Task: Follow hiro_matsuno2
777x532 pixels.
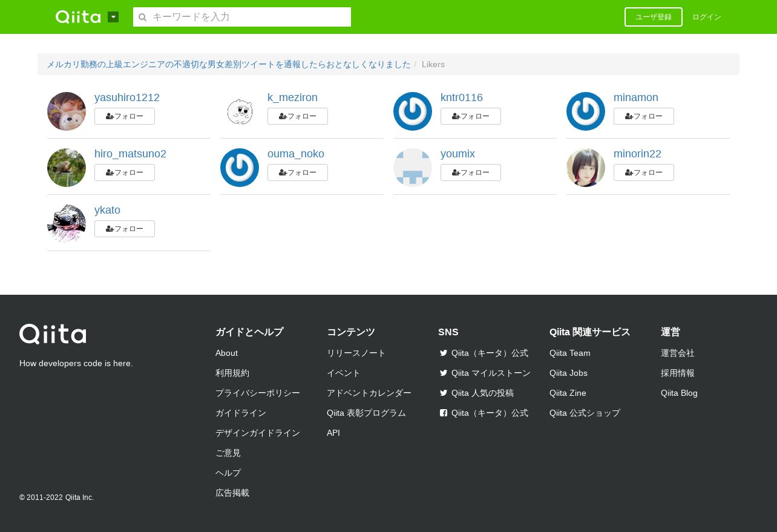Action: click(x=125, y=172)
